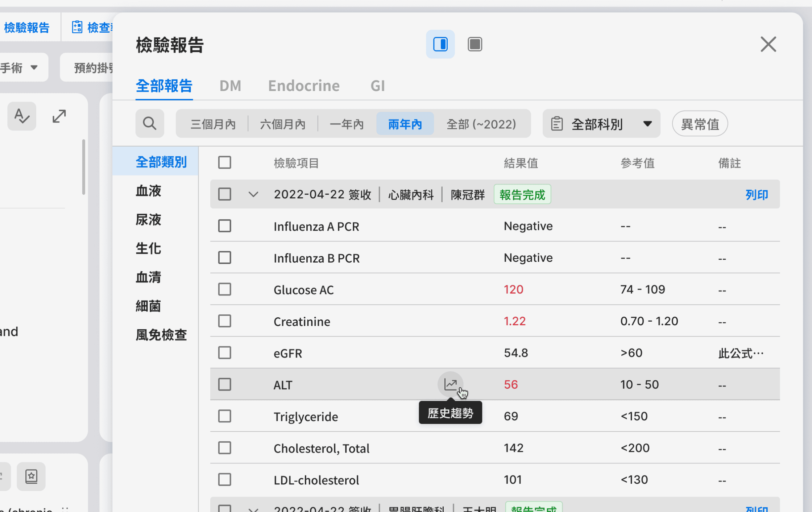Select the Endocrine tab
Image resolution: width=812 pixels, height=512 pixels.
[x=304, y=86]
